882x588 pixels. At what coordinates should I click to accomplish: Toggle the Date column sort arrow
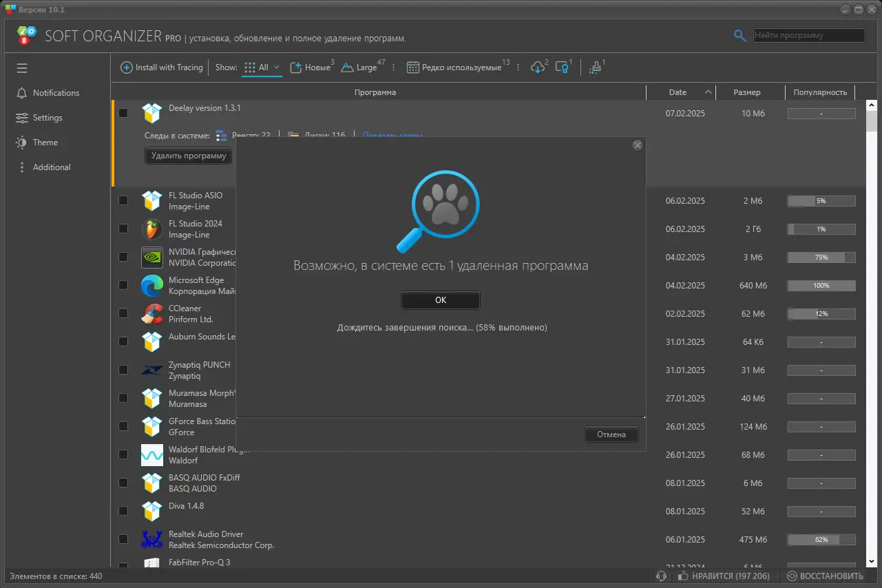[x=708, y=92]
